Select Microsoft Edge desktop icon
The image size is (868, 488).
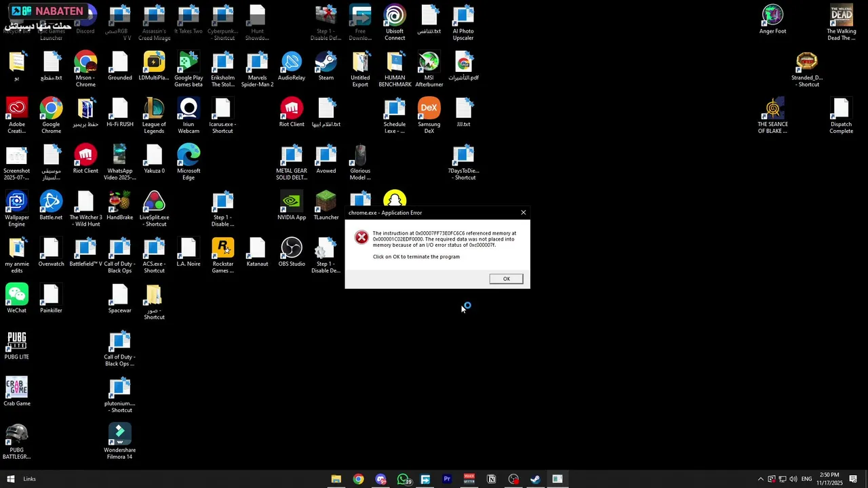point(189,162)
